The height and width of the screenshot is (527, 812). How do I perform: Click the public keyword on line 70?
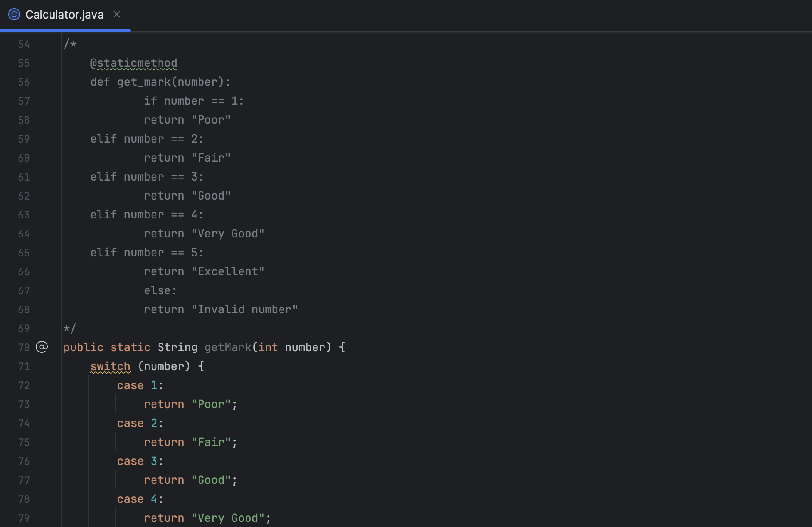pos(83,347)
